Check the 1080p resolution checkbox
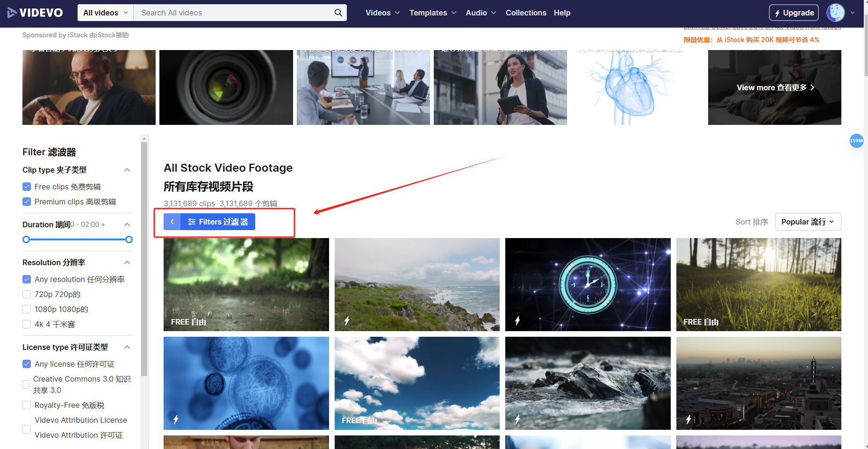The height and width of the screenshot is (449, 868). tap(27, 309)
